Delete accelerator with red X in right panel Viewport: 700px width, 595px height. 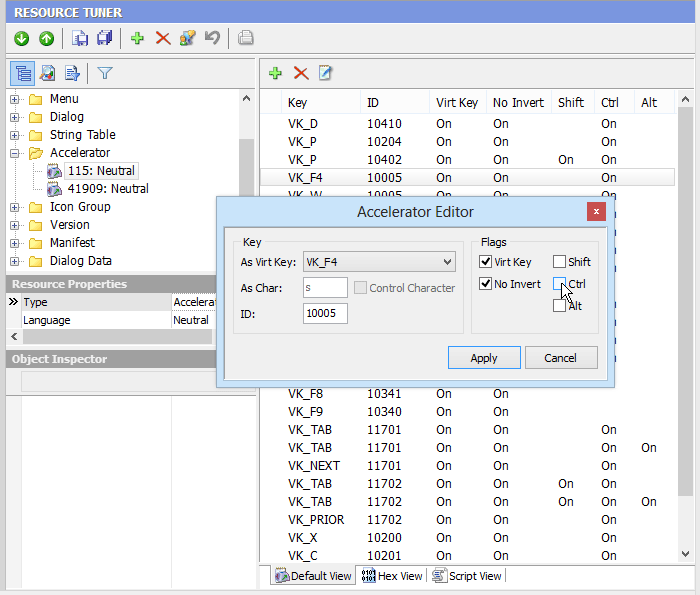(301, 73)
